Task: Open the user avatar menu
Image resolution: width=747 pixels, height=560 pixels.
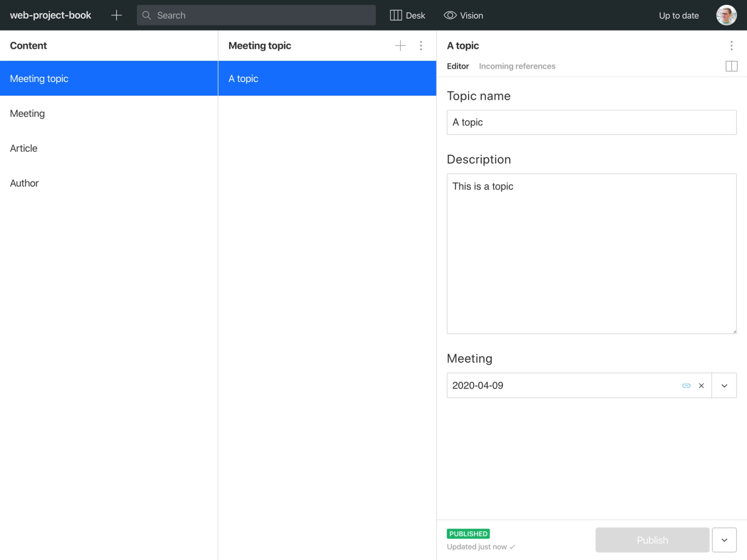Action: pos(726,15)
